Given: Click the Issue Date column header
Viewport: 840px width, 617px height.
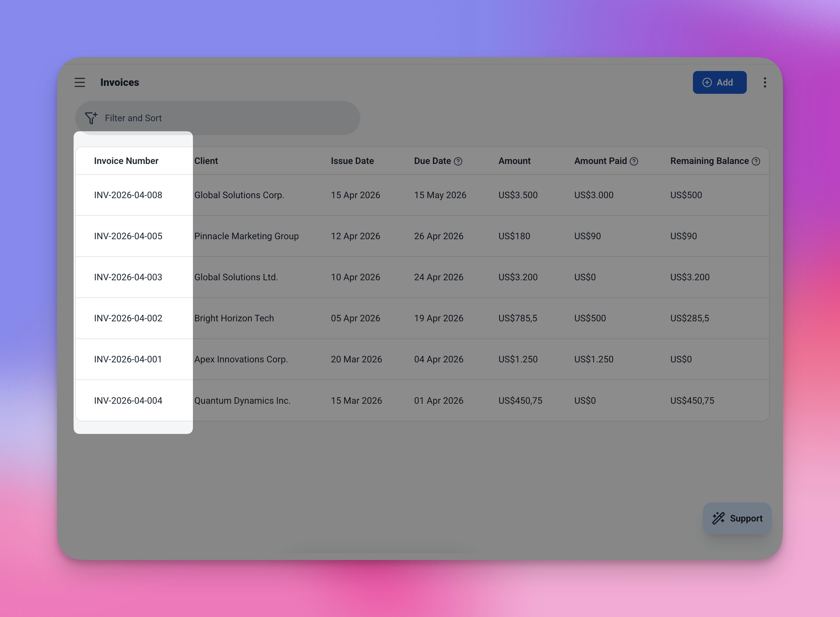Looking at the screenshot, I should (x=352, y=161).
